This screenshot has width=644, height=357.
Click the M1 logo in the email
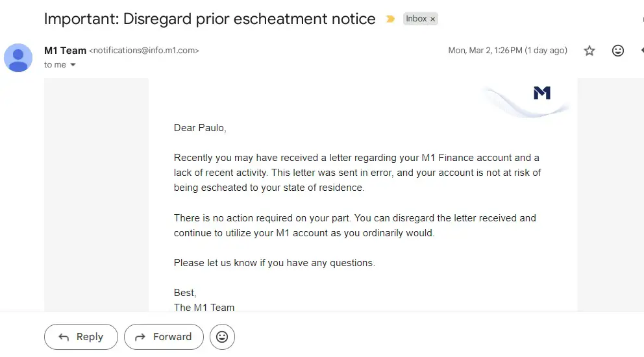coord(541,93)
